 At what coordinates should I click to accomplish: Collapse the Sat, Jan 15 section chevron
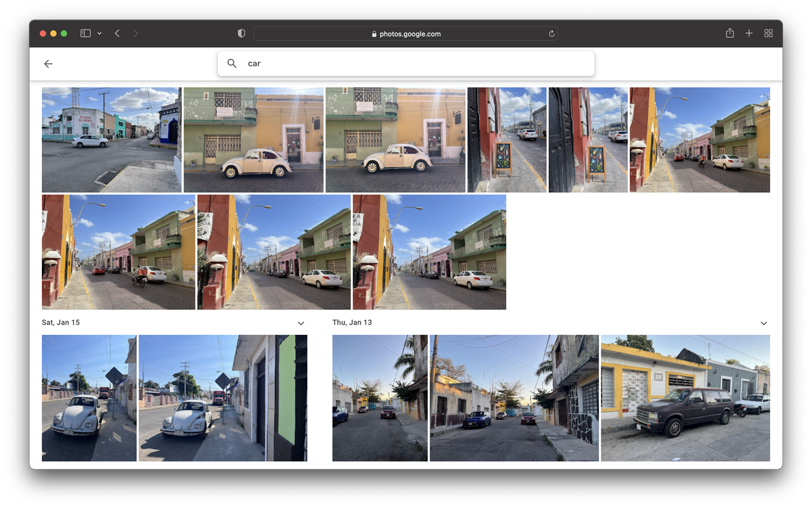click(x=300, y=323)
